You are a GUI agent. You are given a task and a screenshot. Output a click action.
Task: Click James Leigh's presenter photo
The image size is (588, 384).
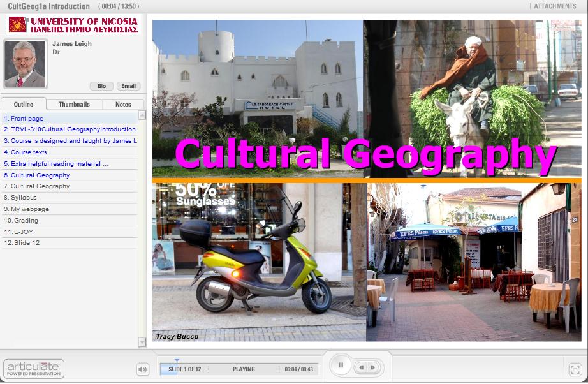tap(26, 64)
